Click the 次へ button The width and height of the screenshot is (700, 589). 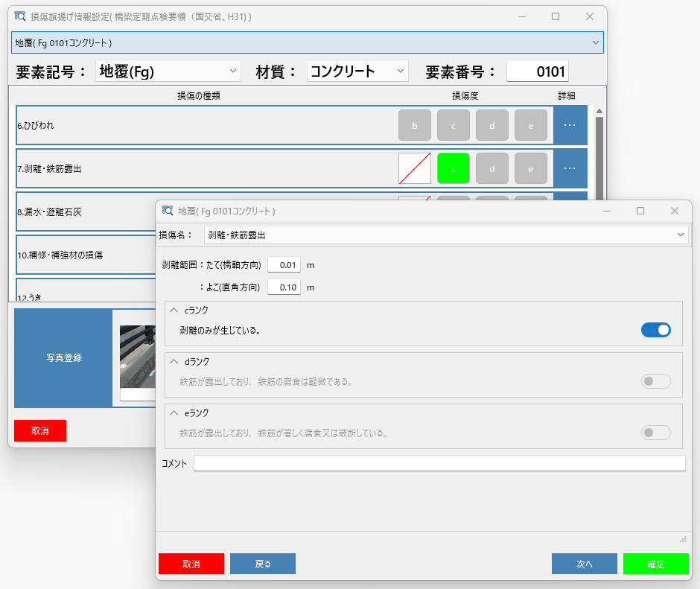coord(584,564)
